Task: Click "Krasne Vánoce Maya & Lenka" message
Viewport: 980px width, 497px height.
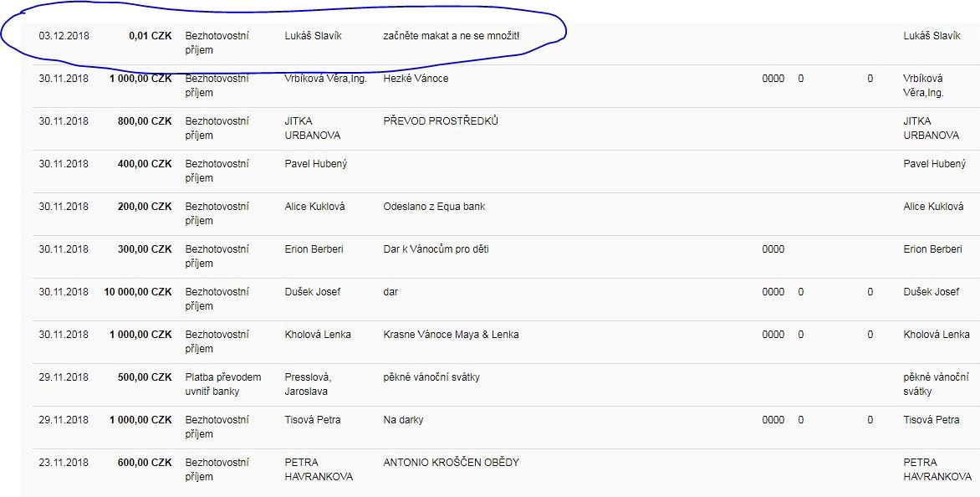Action: [451, 335]
